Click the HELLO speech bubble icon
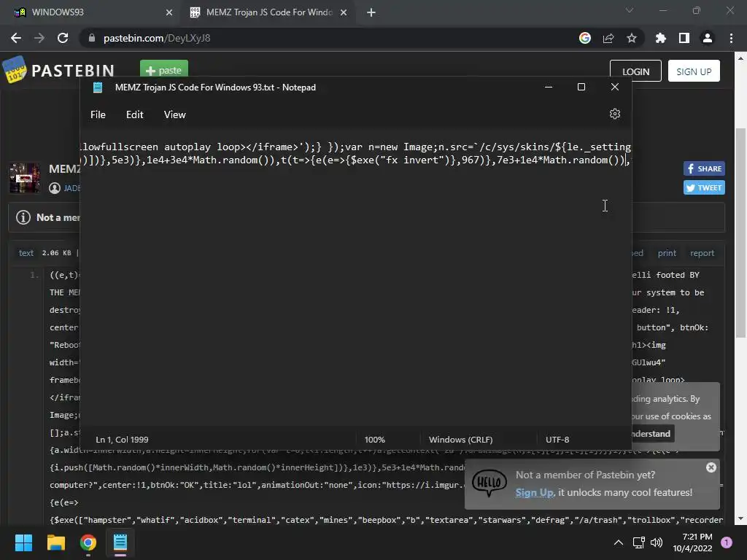 (489, 484)
